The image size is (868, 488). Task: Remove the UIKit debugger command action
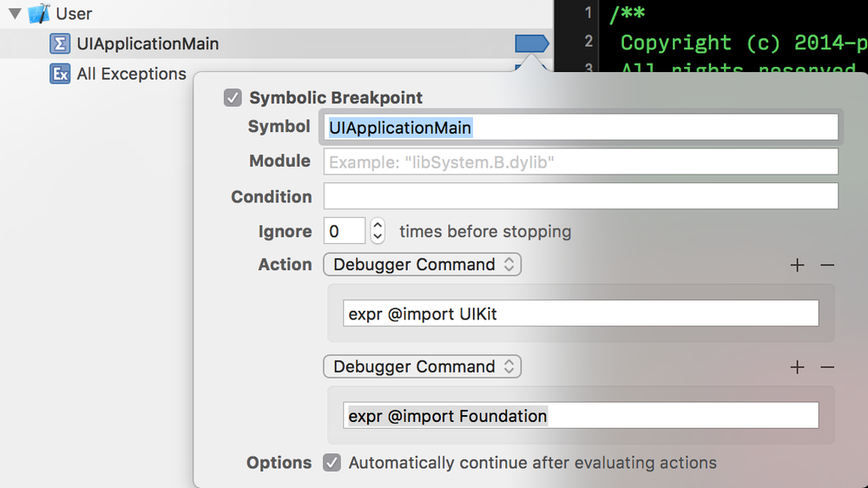827,265
